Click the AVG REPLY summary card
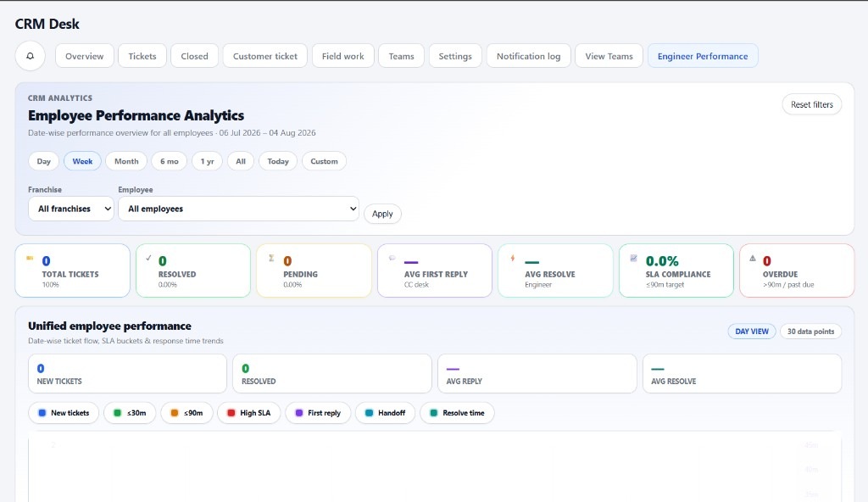868x502 pixels. pos(537,374)
